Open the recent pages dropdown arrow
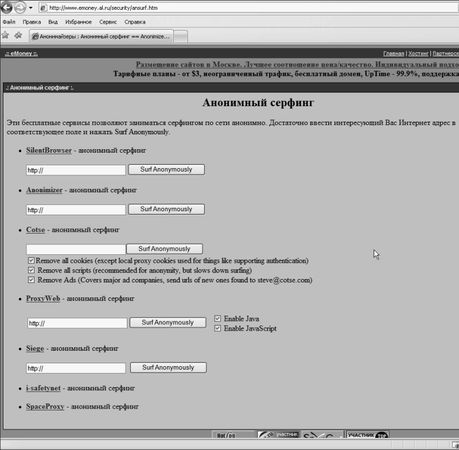The image size is (459, 450). click(x=30, y=8)
